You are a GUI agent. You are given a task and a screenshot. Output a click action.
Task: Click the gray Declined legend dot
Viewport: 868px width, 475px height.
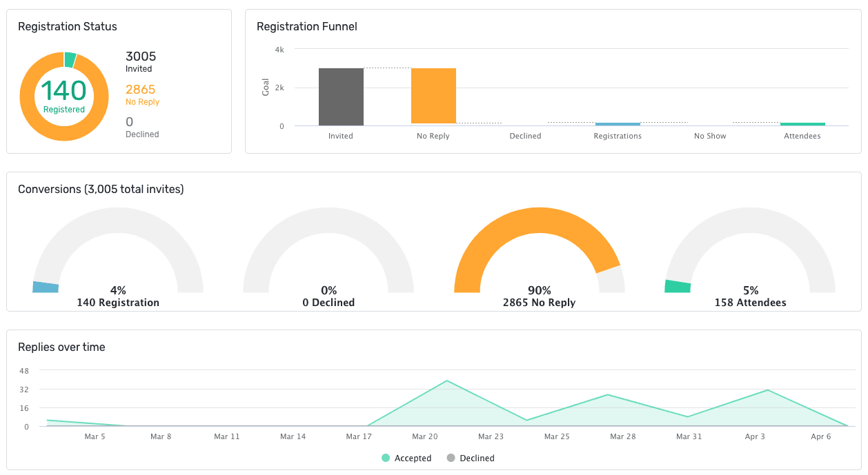click(451, 458)
